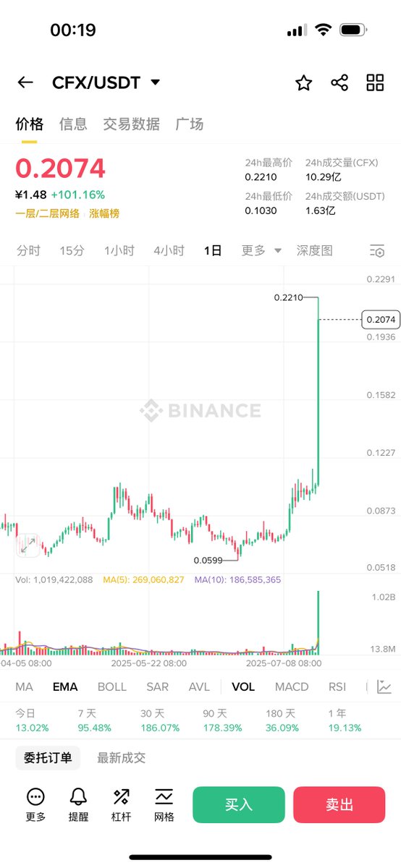
Task: Expand chart with fullscreen arrows icon
Action: 28,545
